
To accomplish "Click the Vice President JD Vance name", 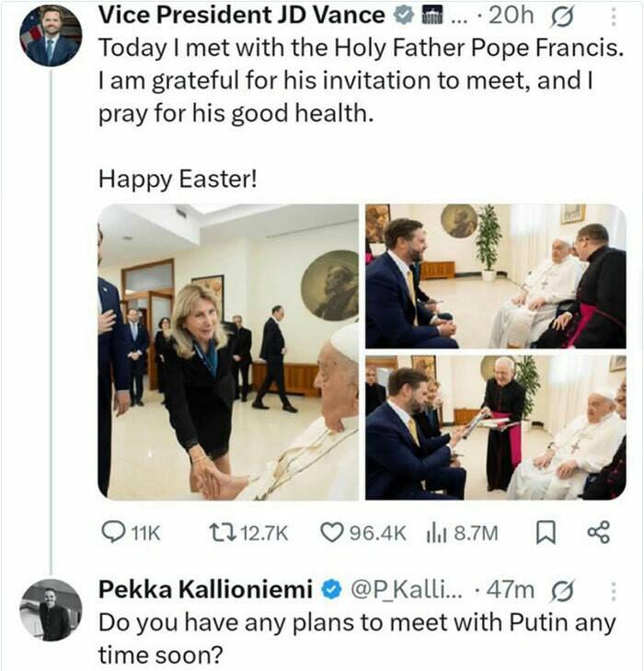I will [x=240, y=16].
